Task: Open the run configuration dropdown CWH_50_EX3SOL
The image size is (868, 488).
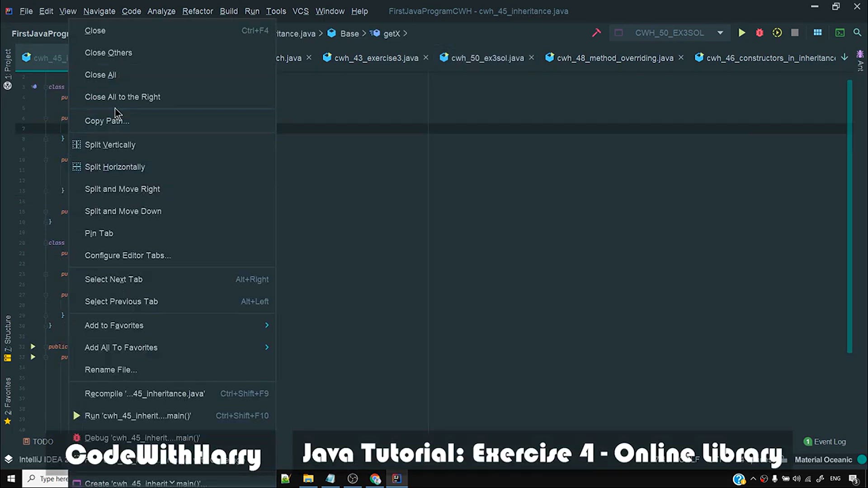Action: tap(670, 33)
